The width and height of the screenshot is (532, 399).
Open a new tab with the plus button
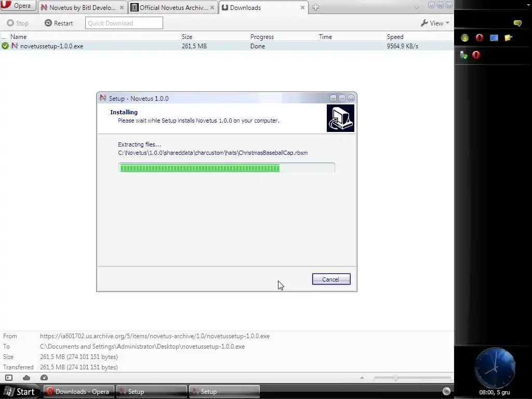[x=315, y=7]
